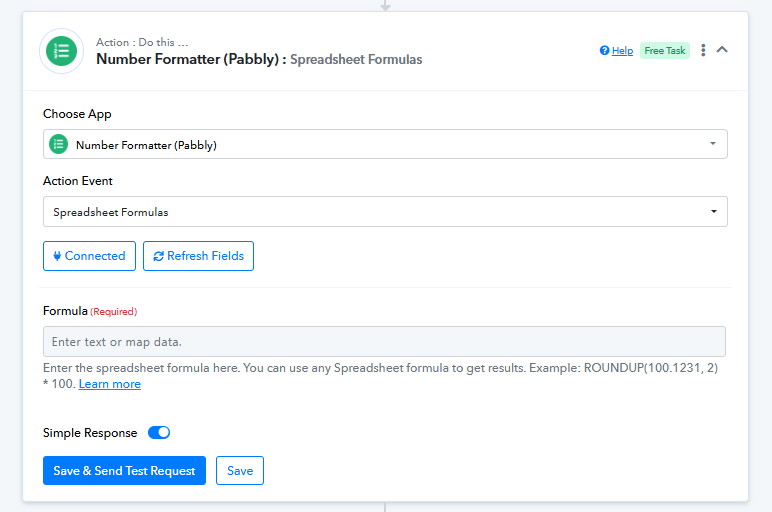Viewport: 772px width, 512px height.
Task: Toggle the Simple Response switch off
Action: (159, 432)
